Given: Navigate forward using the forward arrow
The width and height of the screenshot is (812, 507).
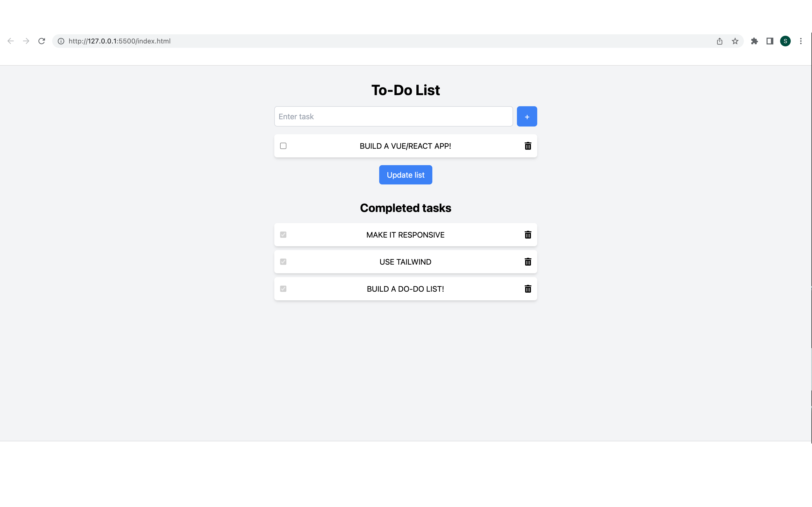Looking at the screenshot, I should (x=26, y=41).
